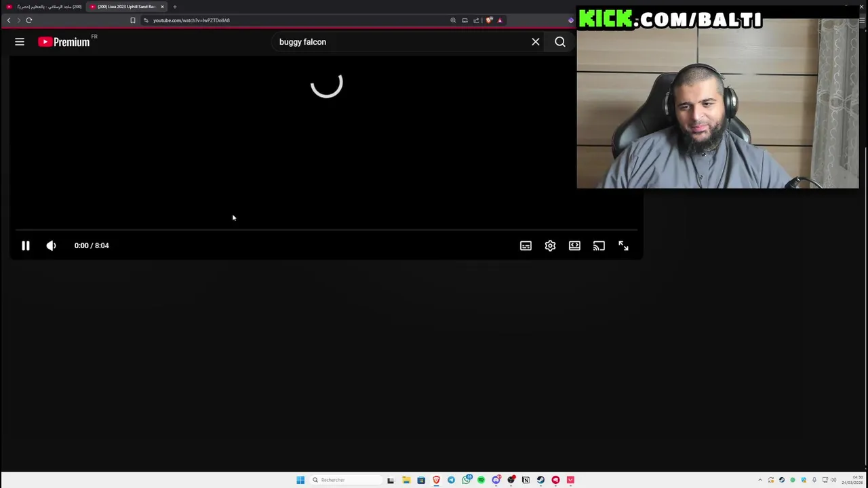Open a new browser tab with plus
The height and width of the screenshot is (488, 868).
pyautogui.click(x=175, y=7)
